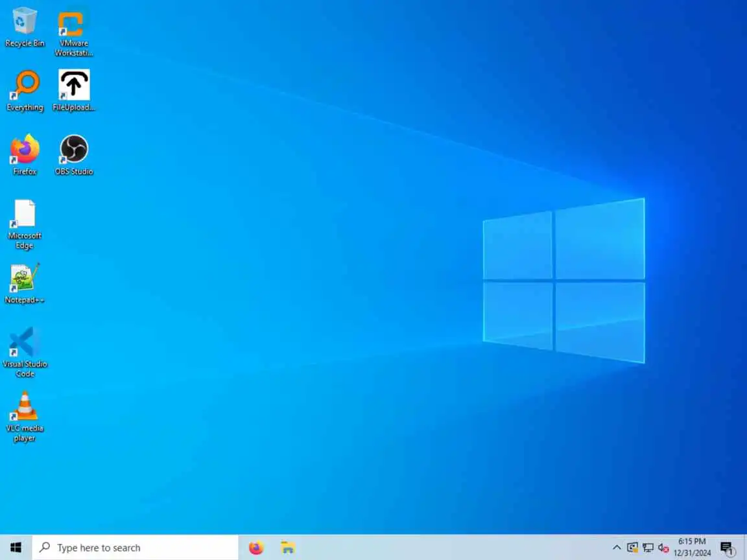
Task: Launch Firefox from the taskbar
Action: [256, 548]
